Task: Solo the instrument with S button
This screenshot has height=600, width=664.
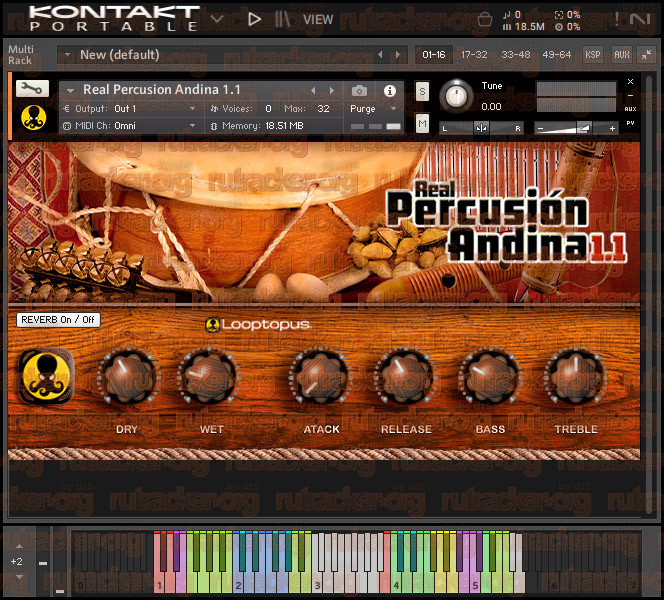Action: (422, 91)
